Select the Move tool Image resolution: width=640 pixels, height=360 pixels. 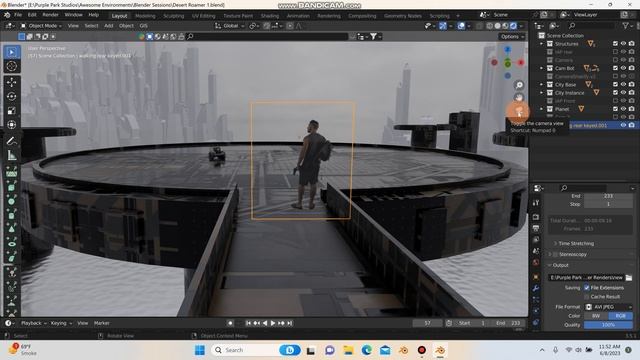click(x=12, y=82)
